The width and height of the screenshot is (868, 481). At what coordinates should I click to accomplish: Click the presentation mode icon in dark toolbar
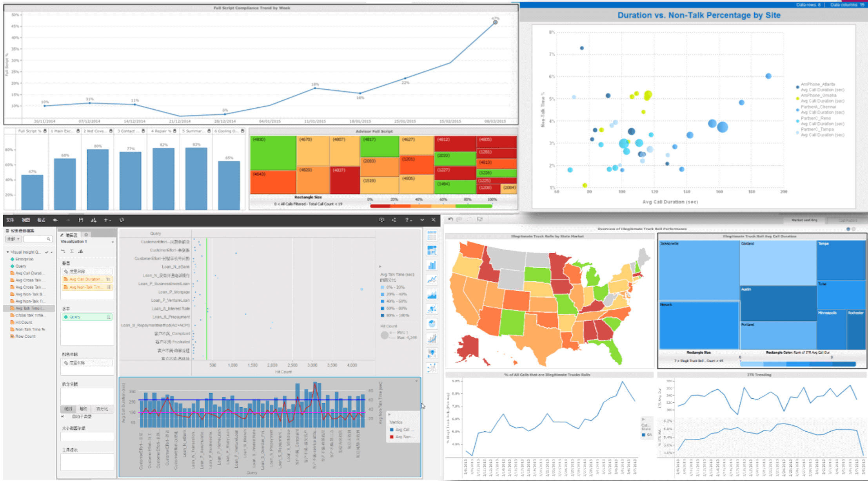[381, 220]
